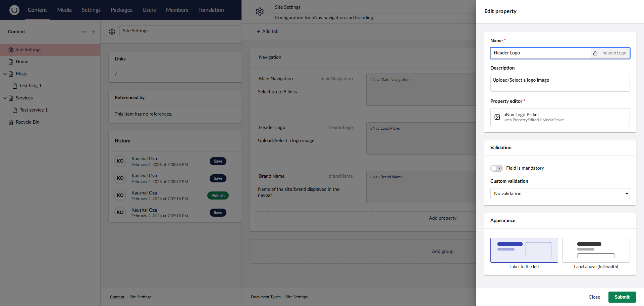This screenshot has height=306, width=644.
Task: Switch to the Users section
Action: [x=149, y=10]
